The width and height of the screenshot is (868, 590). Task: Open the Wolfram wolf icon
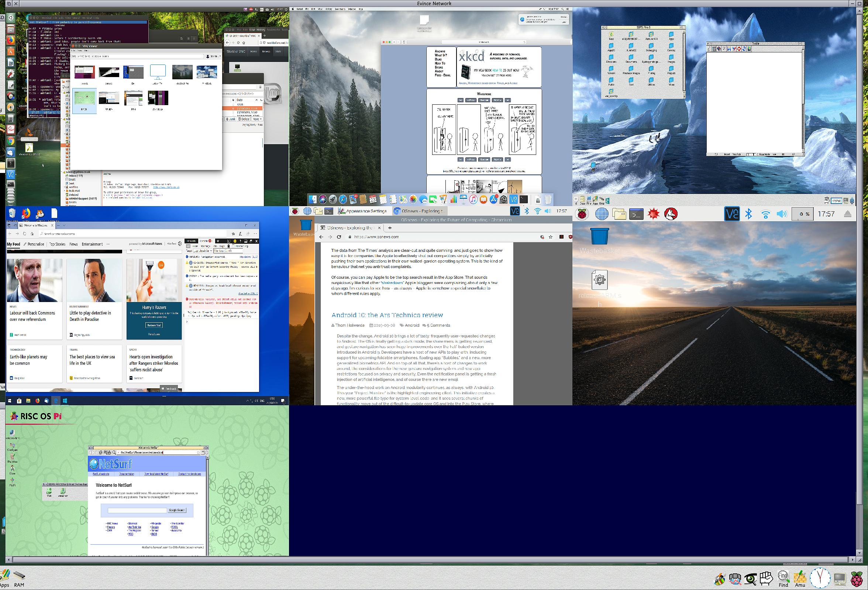point(671,214)
